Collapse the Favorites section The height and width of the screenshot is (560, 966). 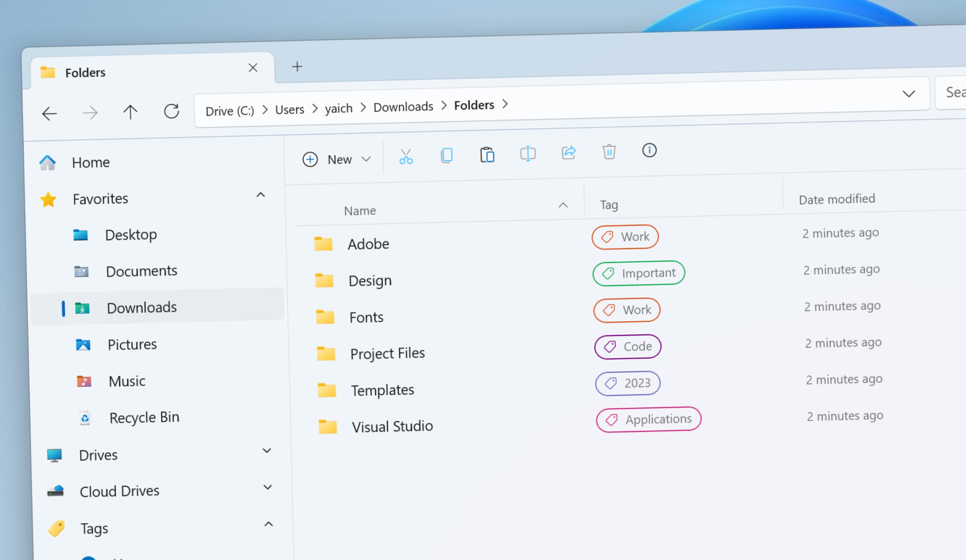261,195
